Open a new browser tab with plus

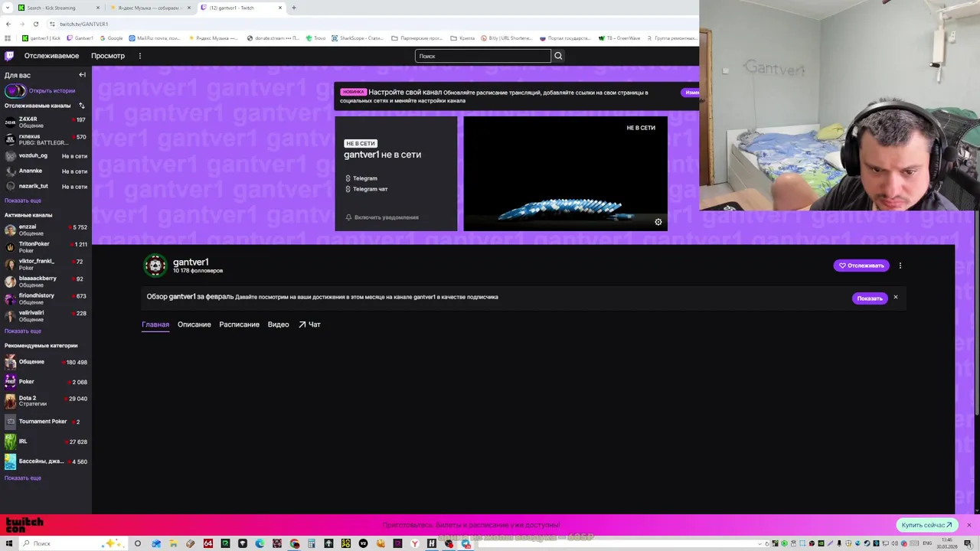[294, 8]
